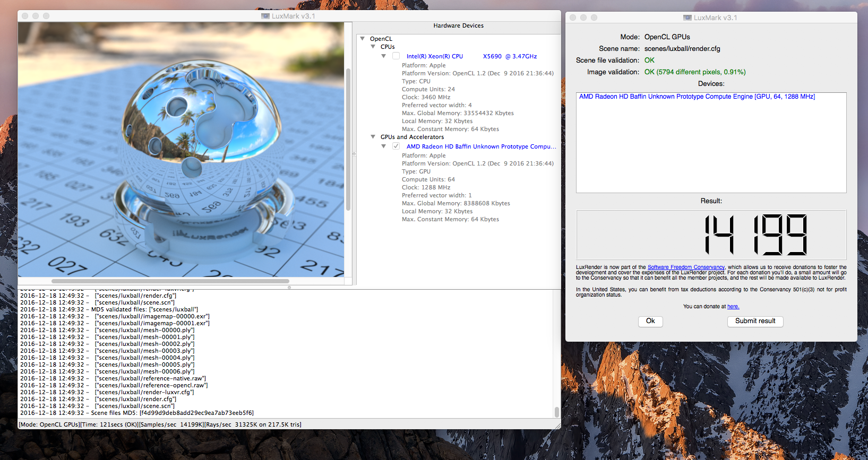Click the 'Clock: 1288 MHz' row
The image size is (868, 460).
[x=426, y=187]
